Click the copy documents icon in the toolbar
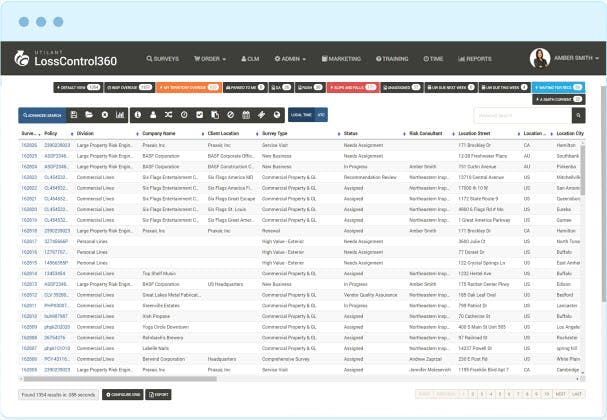The width and height of the screenshot is (607, 420). [x=215, y=115]
